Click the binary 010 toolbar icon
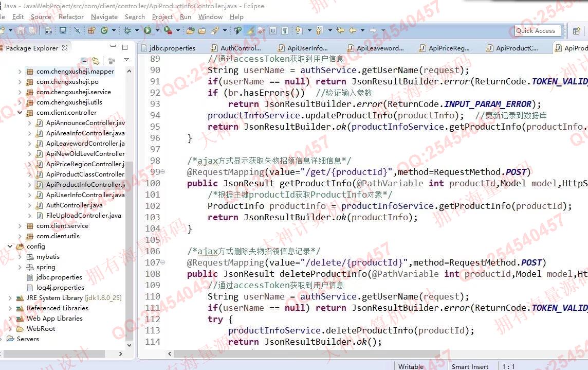The width and height of the screenshot is (588, 370). (x=49, y=30)
